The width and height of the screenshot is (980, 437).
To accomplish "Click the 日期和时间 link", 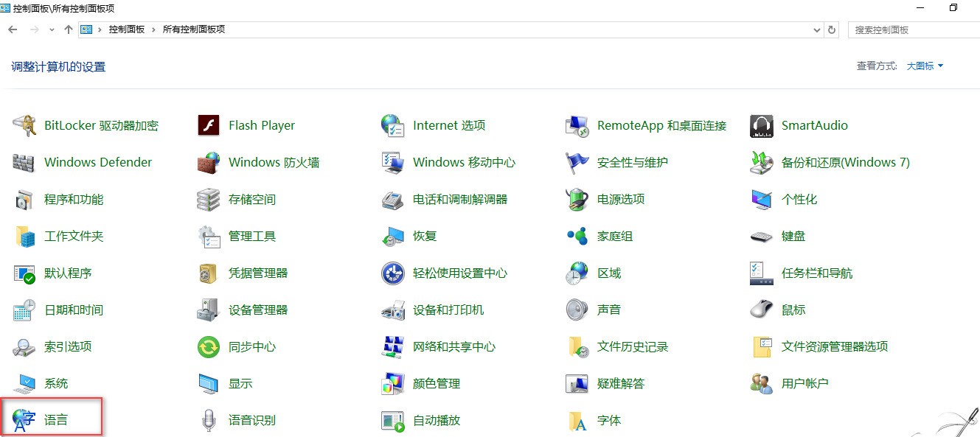I will (74, 310).
